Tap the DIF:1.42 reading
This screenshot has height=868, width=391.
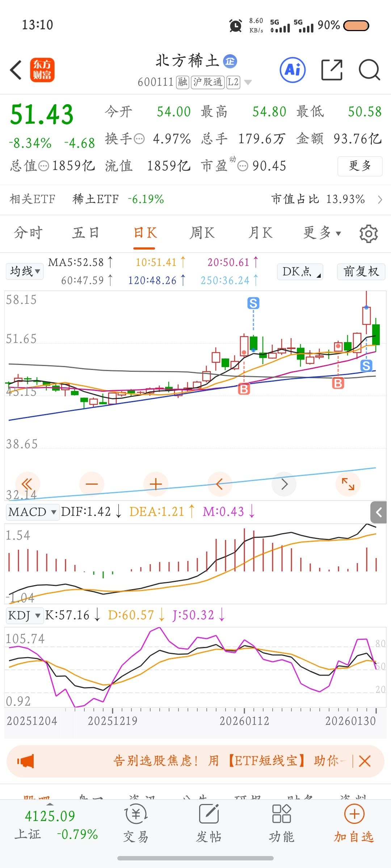click(91, 512)
